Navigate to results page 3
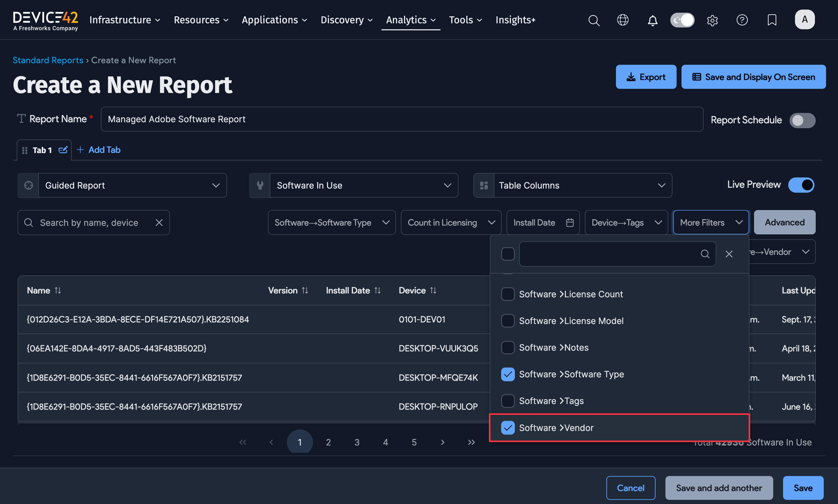The height and width of the screenshot is (504, 838). click(357, 442)
